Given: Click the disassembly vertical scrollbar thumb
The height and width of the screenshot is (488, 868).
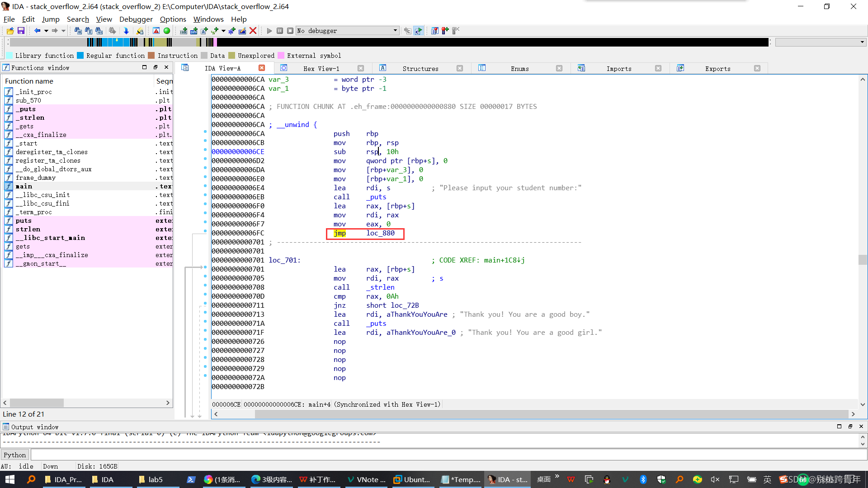Looking at the screenshot, I should tap(863, 260).
